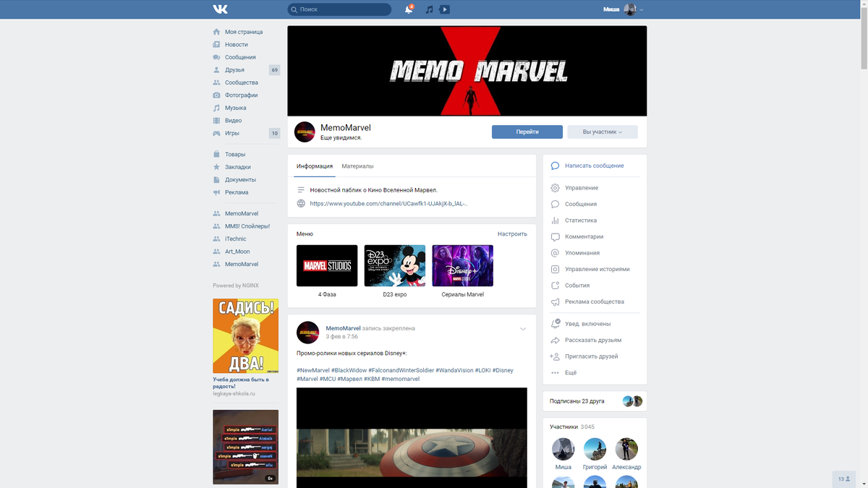
Task: Open the notifications bell icon
Action: tap(409, 9)
